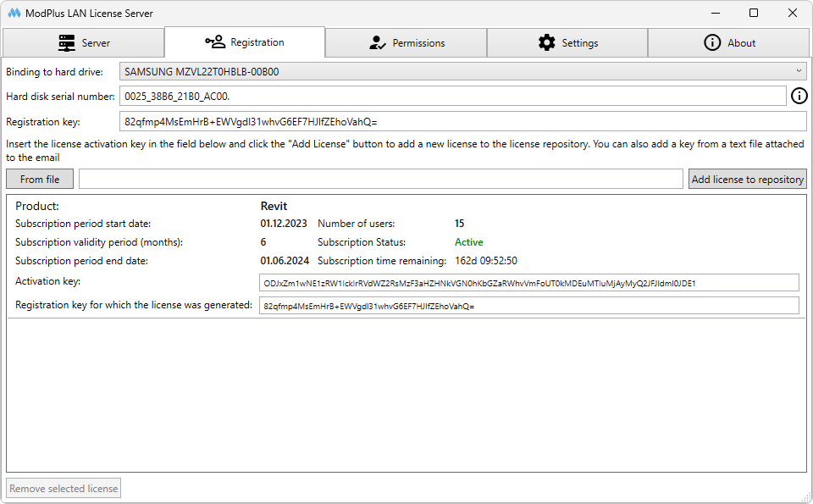
Task: Open the SAMSUNG MZVL22T0HBLB drive combo box
Action: [457, 72]
